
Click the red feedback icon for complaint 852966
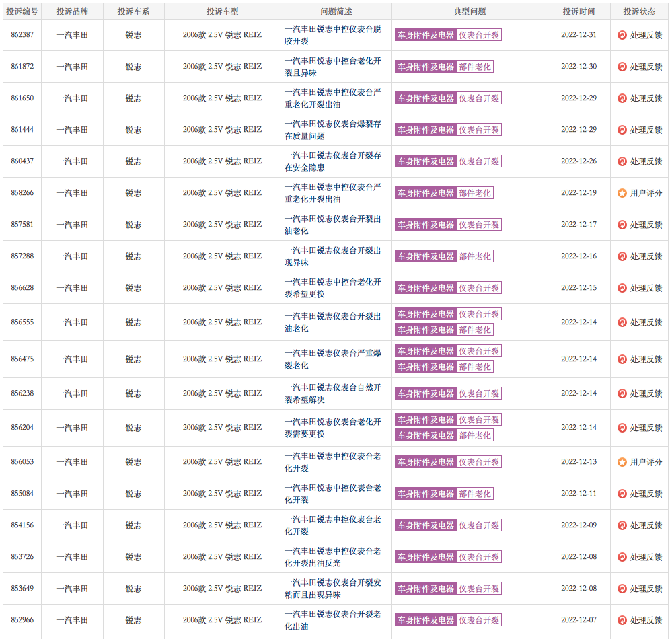(x=622, y=620)
